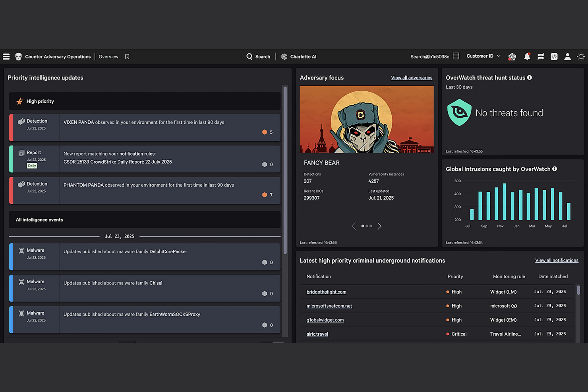This screenshot has width=588, height=392.
Task: Open the bridgethefight.com notification
Action: [x=326, y=292]
